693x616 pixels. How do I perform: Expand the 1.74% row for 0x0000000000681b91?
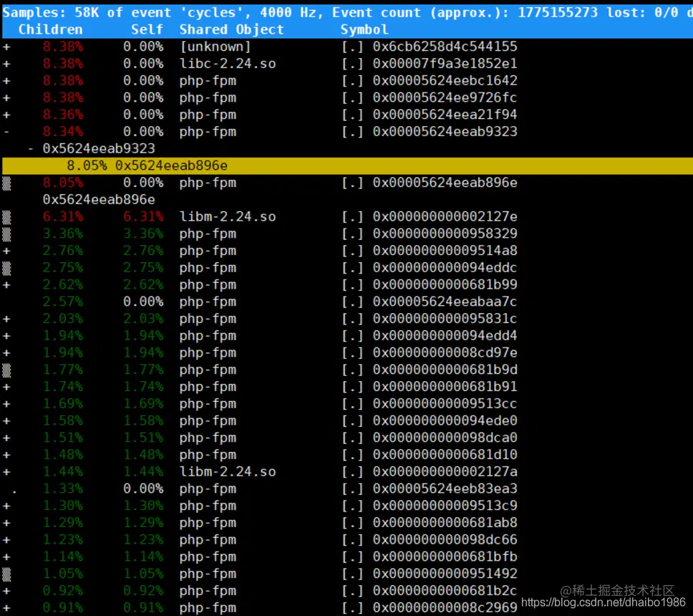pyautogui.click(x=6, y=387)
